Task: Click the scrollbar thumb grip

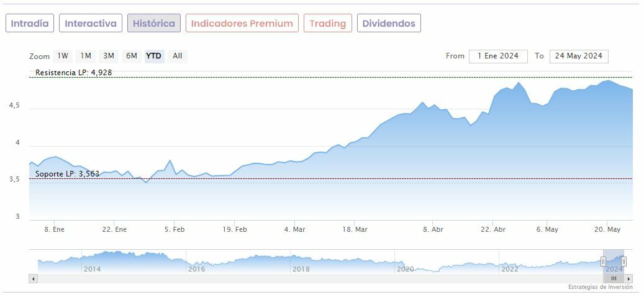Action: coord(614,279)
